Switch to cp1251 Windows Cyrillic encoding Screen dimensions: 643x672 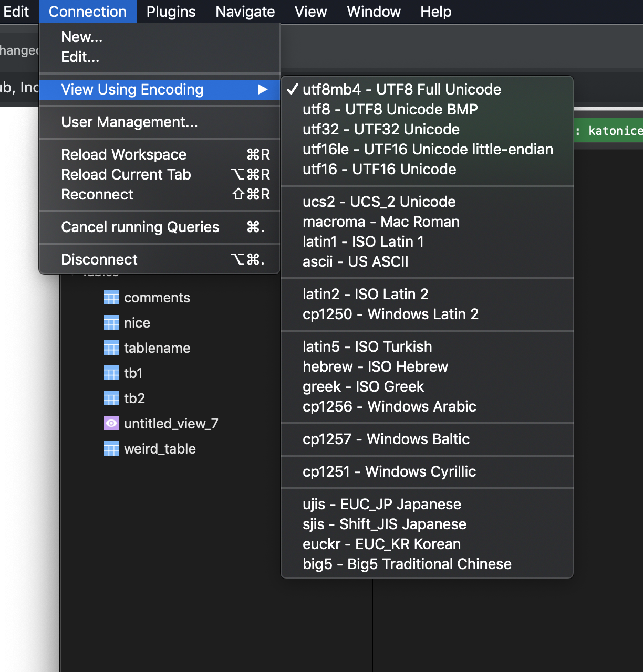coord(389,471)
